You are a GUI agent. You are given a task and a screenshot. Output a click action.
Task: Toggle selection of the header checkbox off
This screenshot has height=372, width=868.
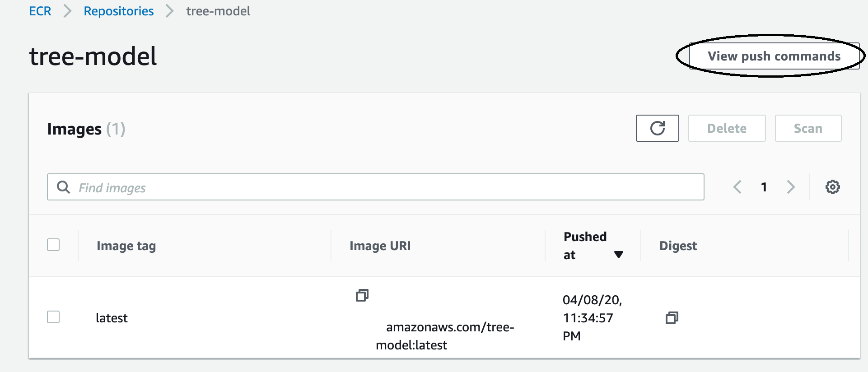[53, 245]
